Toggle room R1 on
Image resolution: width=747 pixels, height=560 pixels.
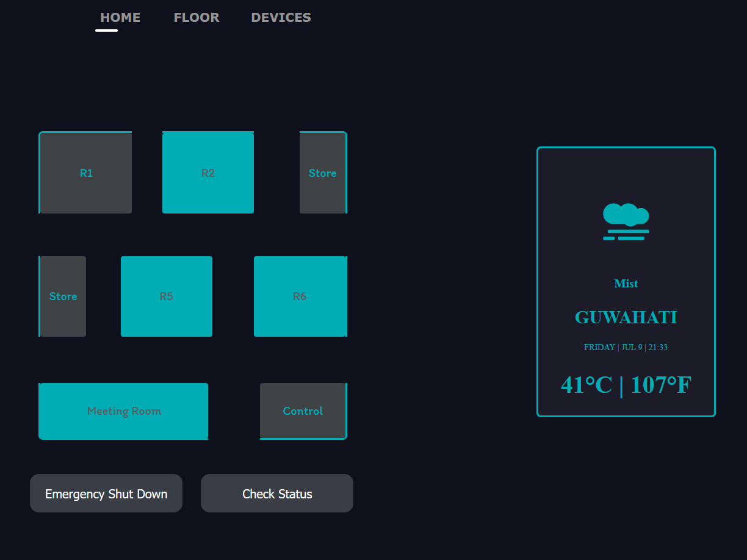coord(85,173)
